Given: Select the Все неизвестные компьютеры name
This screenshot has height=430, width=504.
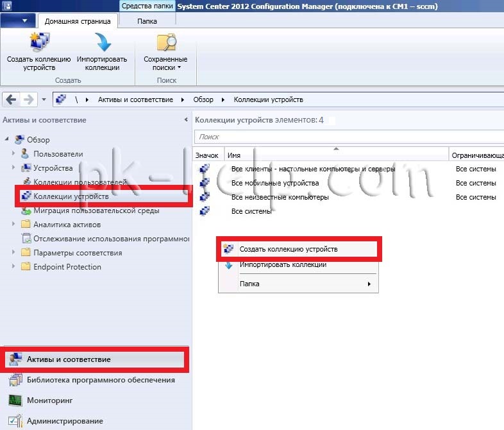Looking at the screenshot, I should 280,197.
